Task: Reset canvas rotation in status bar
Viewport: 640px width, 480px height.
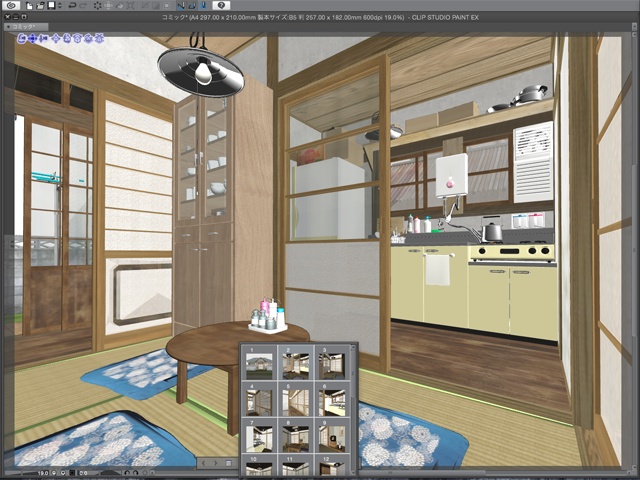Action: pyautogui.click(x=145, y=473)
